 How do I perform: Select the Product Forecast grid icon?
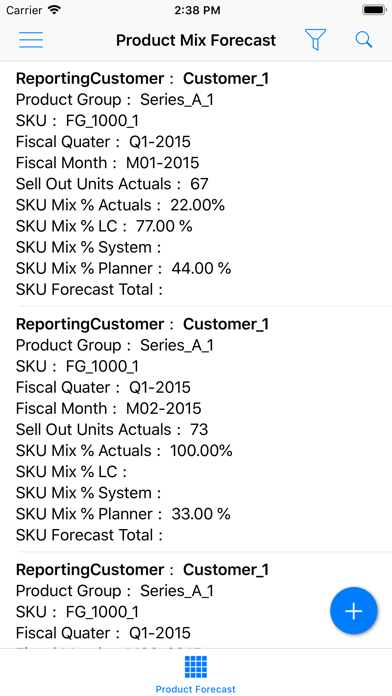pyautogui.click(x=196, y=667)
